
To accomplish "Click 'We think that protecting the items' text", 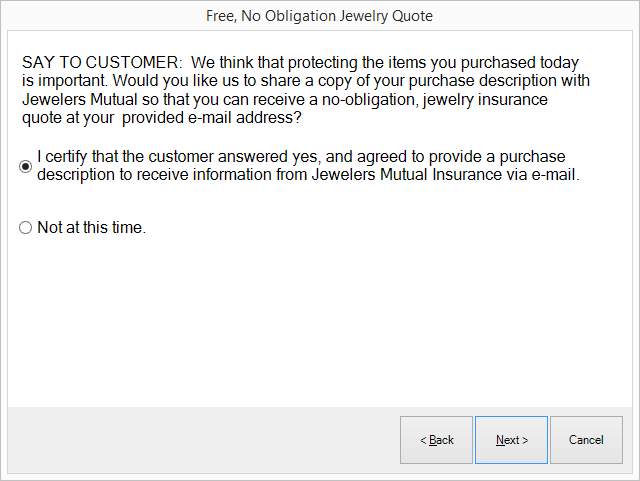I will pos(311,63).
